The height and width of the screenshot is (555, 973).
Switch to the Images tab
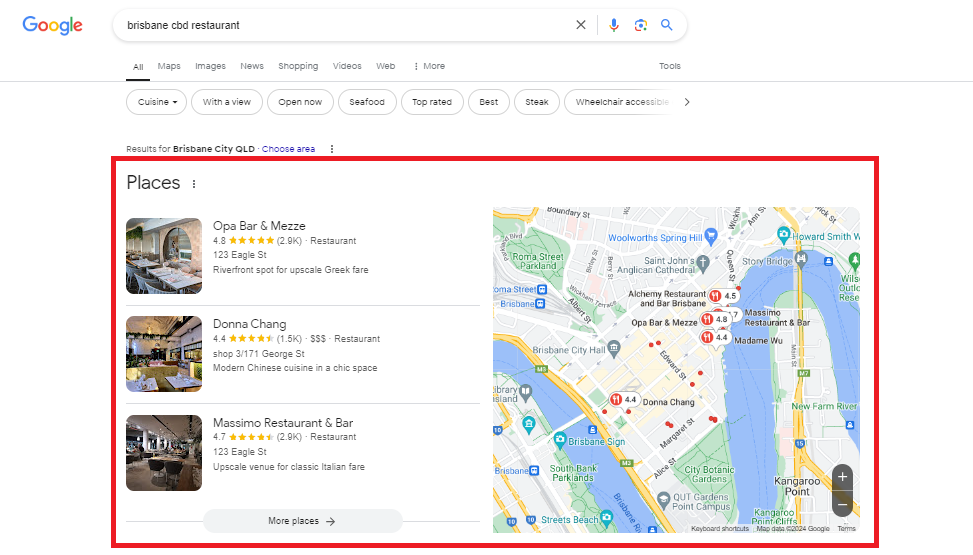(210, 66)
